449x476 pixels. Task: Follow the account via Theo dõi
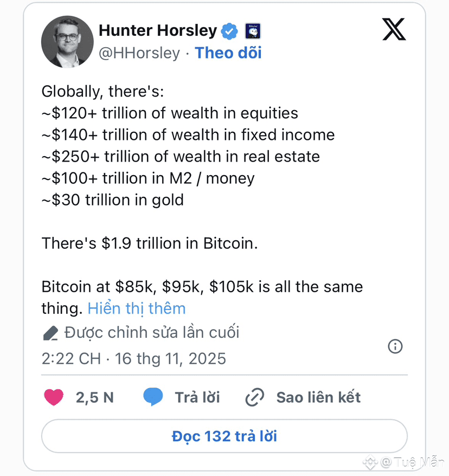(228, 53)
